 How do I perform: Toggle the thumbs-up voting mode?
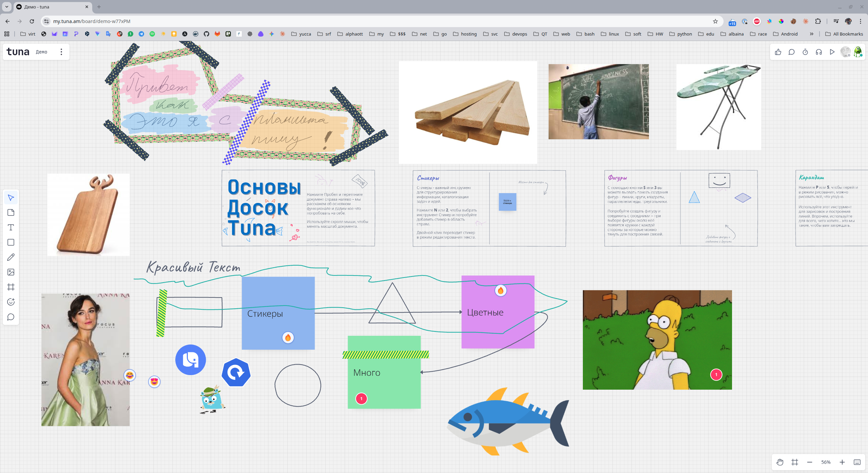(x=778, y=52)
